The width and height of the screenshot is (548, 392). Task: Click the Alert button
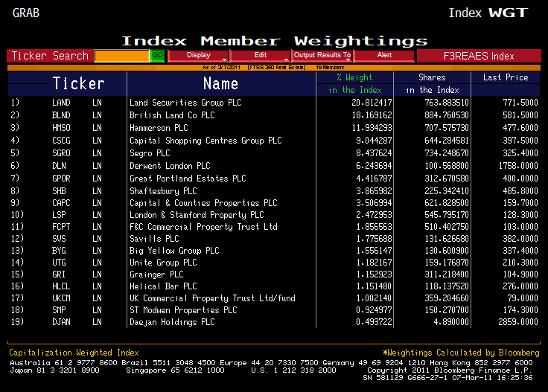(x=384, y=56)
